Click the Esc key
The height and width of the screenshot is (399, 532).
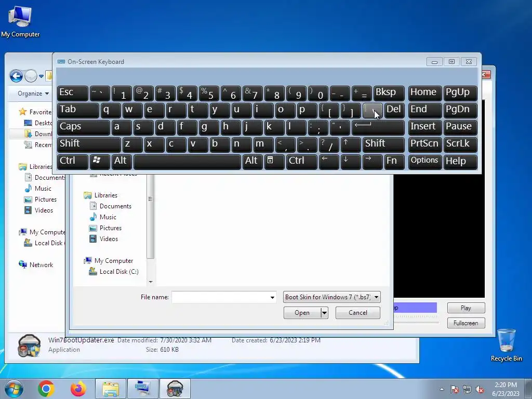coord(72,93)
